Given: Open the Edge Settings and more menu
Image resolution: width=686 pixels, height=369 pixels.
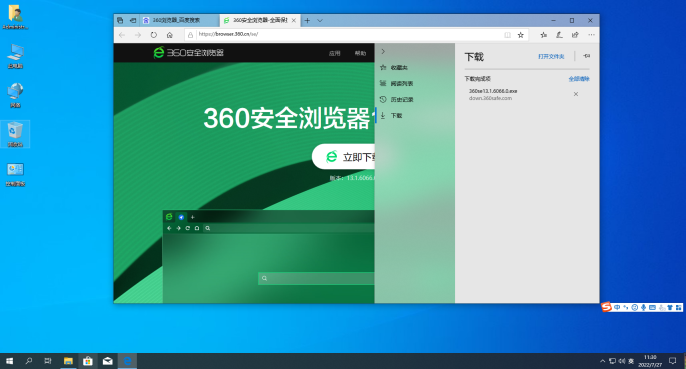Looking at the screenshot, I should click(592, 35).
